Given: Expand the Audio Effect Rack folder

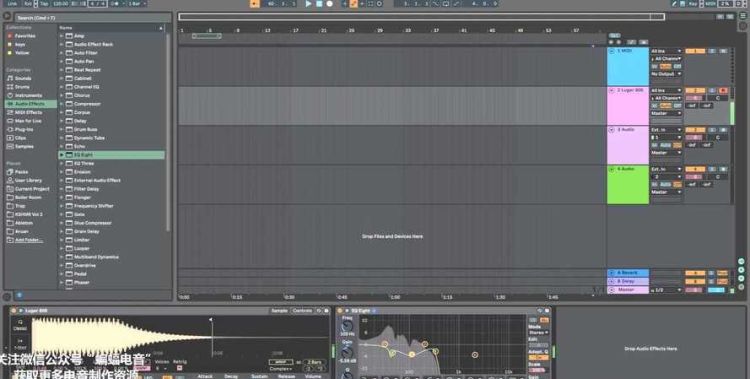Looking at the screenshot, I should 62,45.
